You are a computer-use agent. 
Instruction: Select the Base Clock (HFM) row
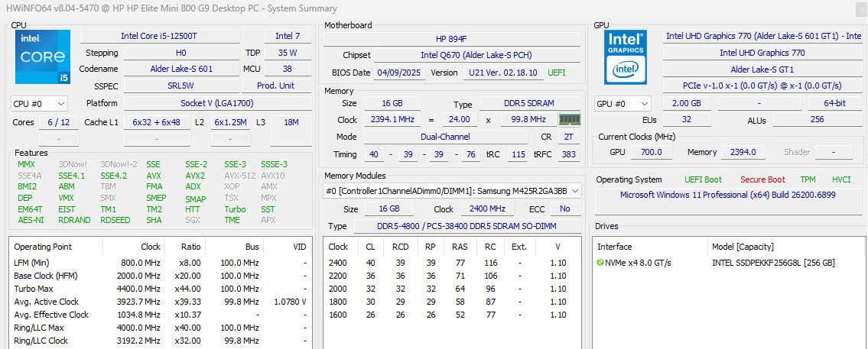click(161, 276)
